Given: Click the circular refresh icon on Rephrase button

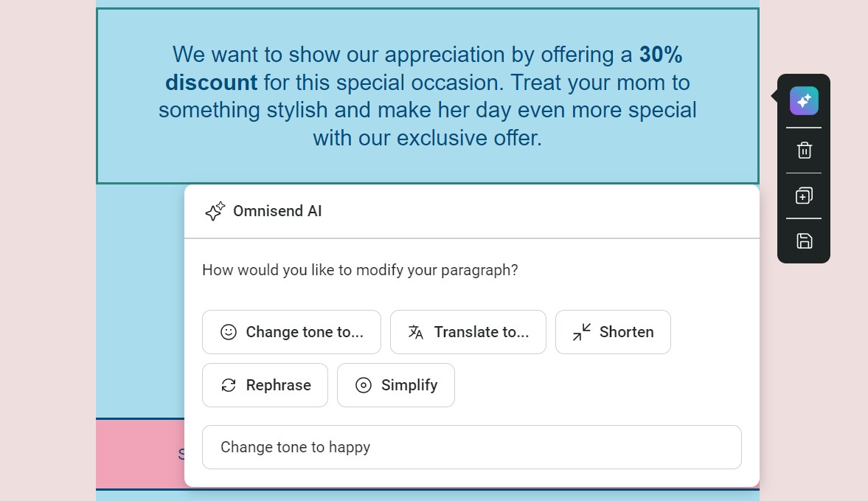Looking at the screenshot, I should point(229,384).
